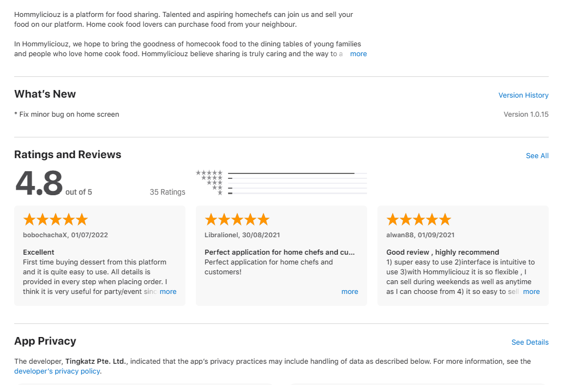The image size is (588, 385).
Task: Expand Libralionel's review with more
Action: pos(350,292)
